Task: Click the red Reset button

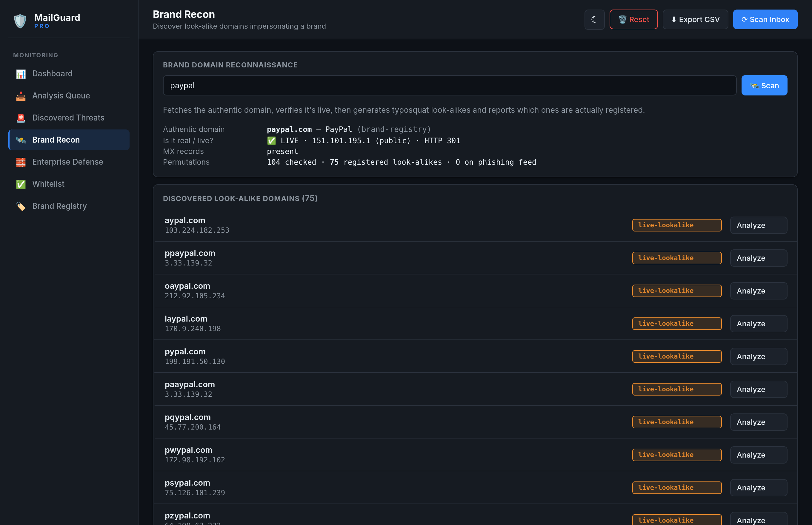Action: coord(633,19)
